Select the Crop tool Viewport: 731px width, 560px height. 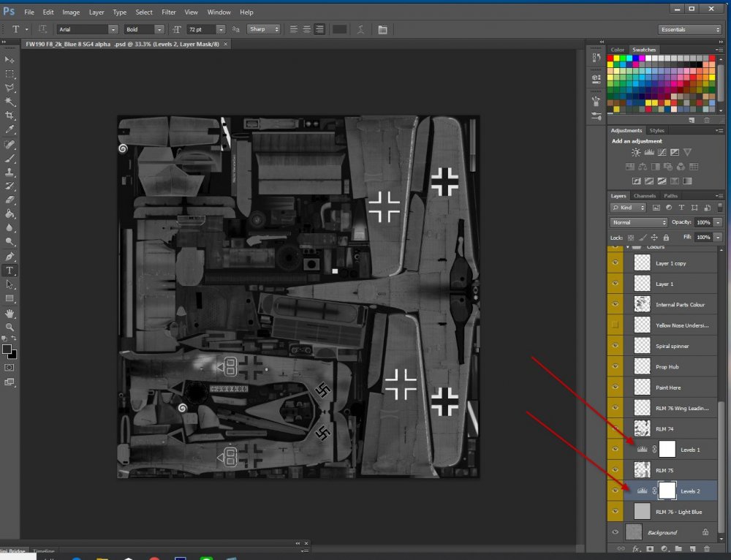tap(10, 116)
